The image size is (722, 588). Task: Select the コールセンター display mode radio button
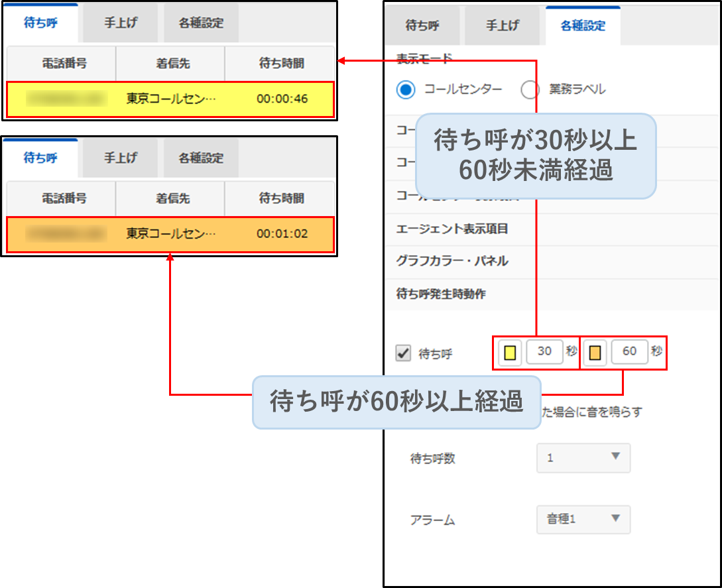click(406, 89)
